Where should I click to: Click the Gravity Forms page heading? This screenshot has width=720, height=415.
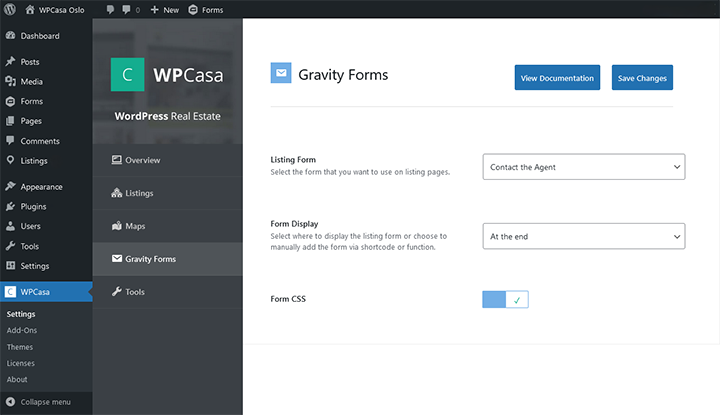tap(343, 74)
